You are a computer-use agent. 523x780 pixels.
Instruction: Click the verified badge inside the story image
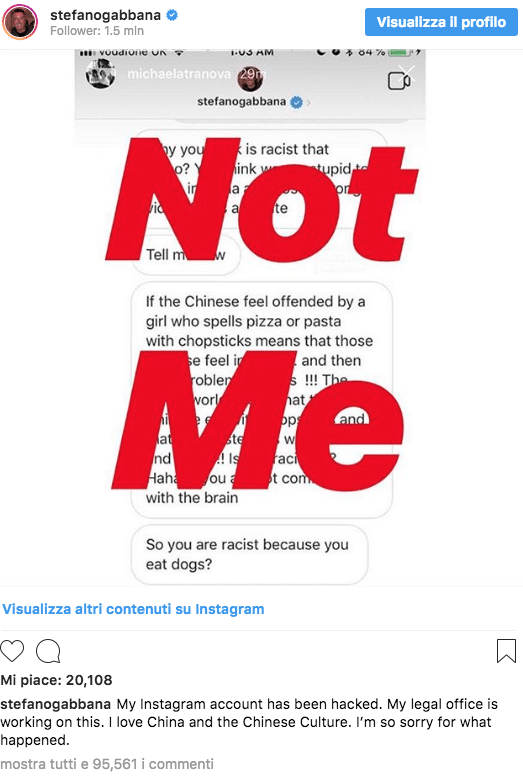pos(296,102)
